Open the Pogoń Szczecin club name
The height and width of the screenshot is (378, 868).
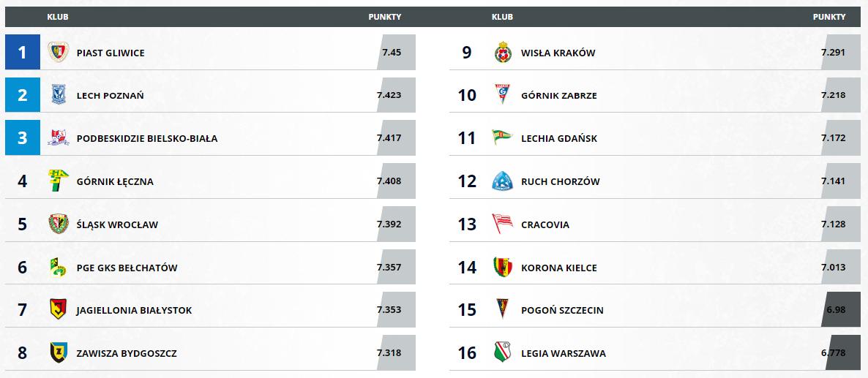(562, 311)
